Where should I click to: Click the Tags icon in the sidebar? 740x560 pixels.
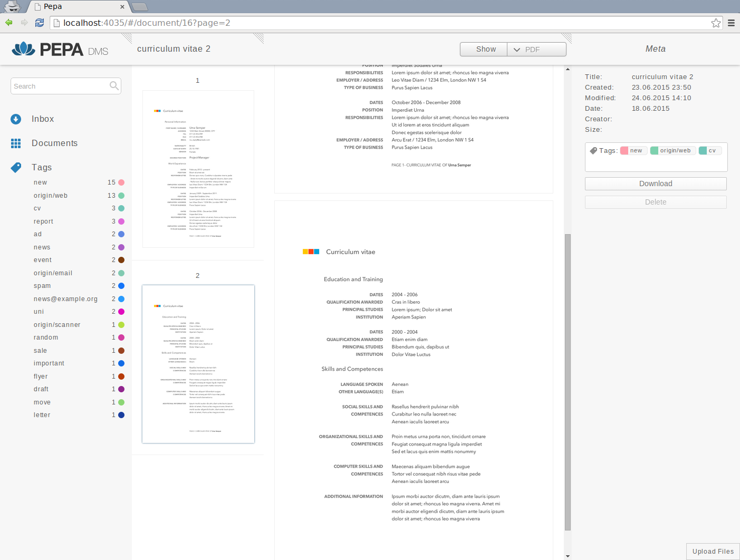pos(16,167)
